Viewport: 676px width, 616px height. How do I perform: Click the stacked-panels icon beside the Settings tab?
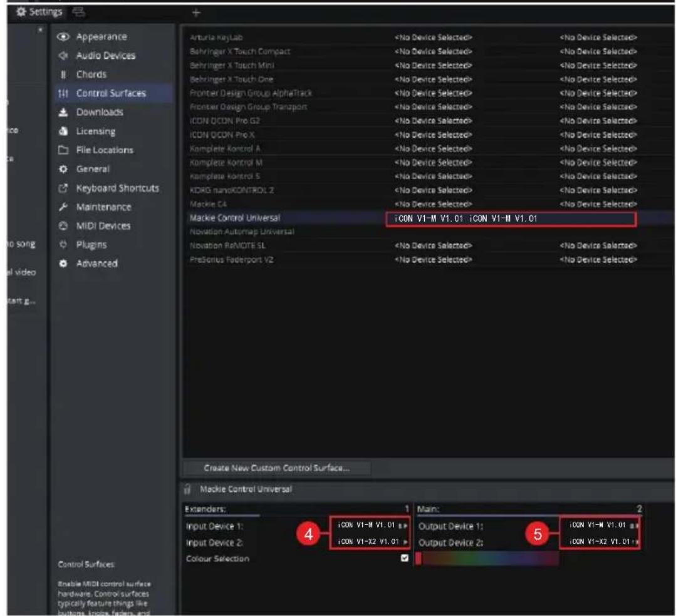coord(78,12)
